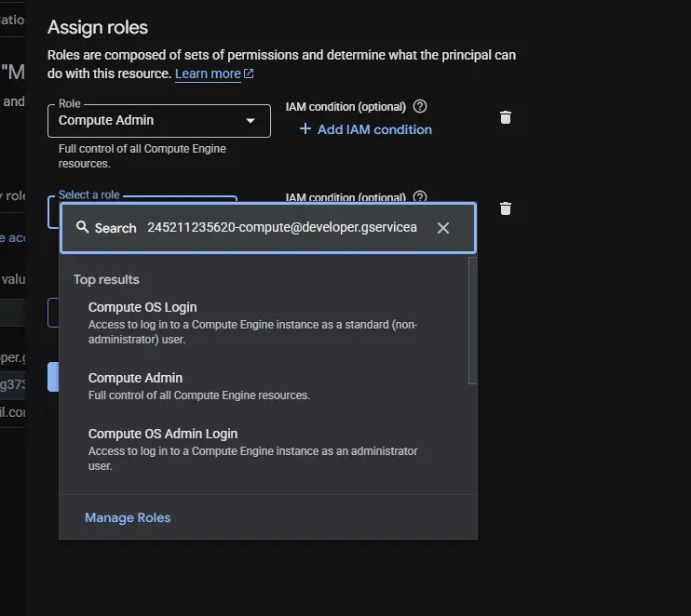Viewport: 691px width, 616px height.
Task: Click the Add IAM condition link
Action: (366, 129)
